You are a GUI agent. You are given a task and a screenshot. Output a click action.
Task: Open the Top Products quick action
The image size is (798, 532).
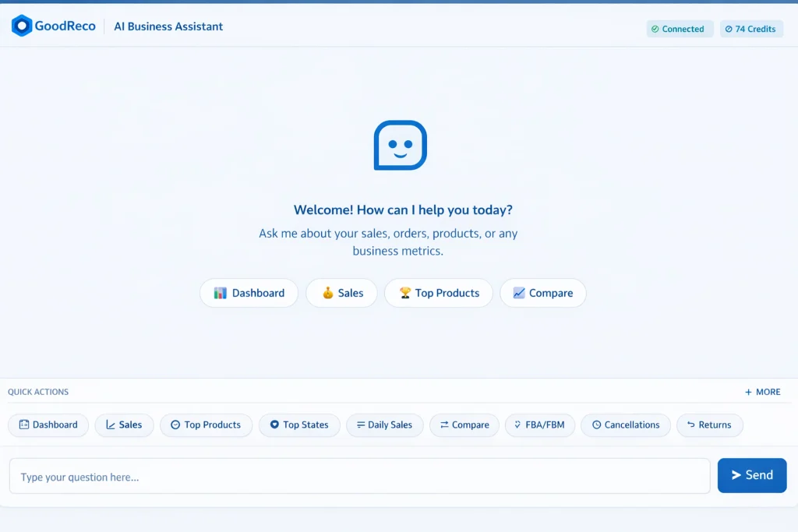pos(206,425)
